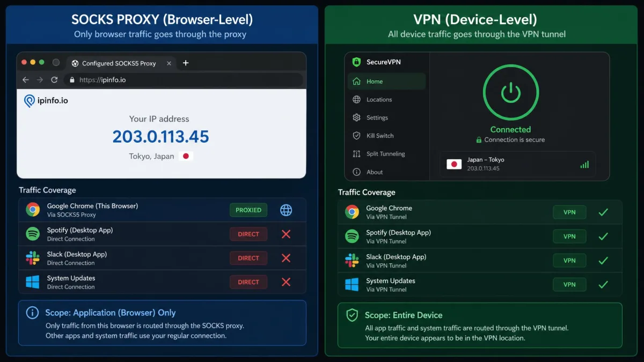Viewport: 644px width, 362px height.
Task: Open the Home item in SecureVPN
Action: (386, 82)
